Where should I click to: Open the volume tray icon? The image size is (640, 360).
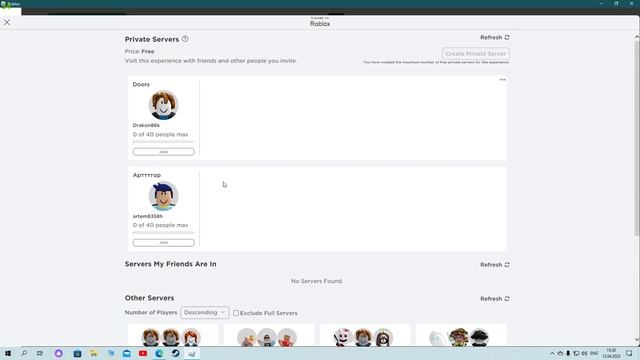pos(584,353)
